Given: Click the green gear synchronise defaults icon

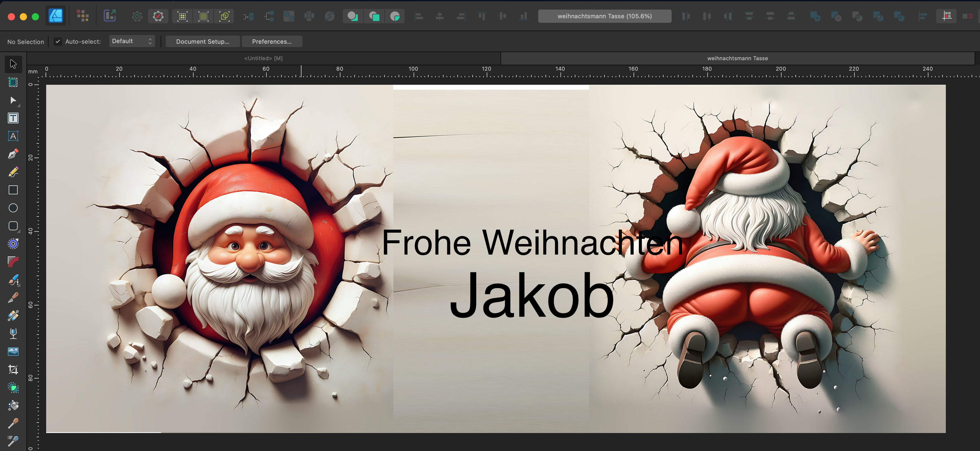Looking at the screenshot, I should click(x=137, y=16).
